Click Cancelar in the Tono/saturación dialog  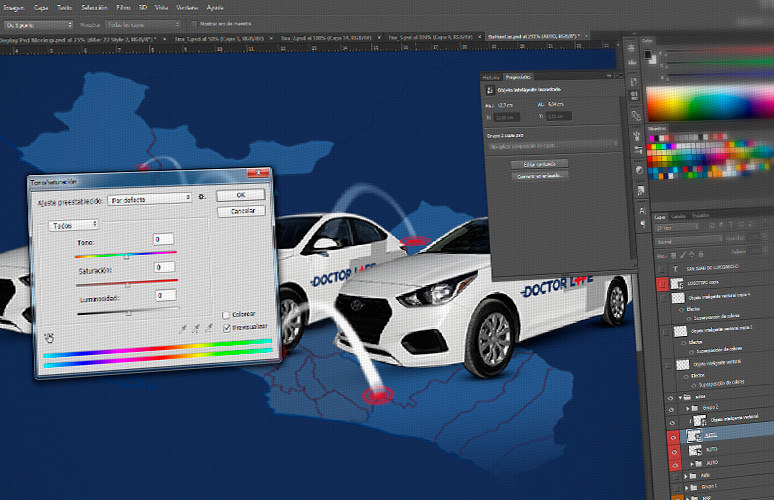242,211
